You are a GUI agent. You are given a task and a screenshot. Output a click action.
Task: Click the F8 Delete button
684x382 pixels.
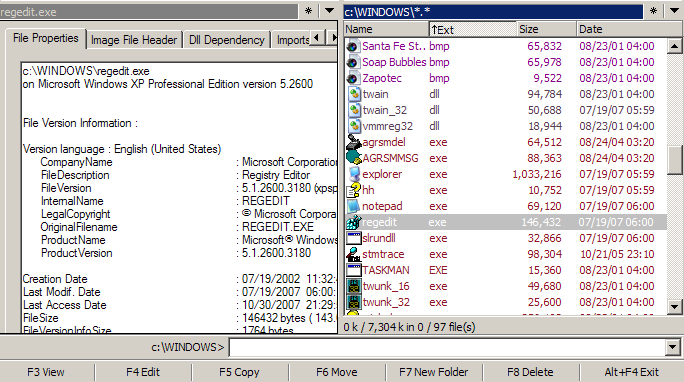click(x=530, y=372)
